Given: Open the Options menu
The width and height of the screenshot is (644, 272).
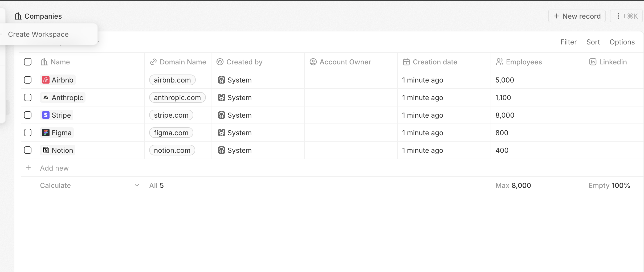Looking at the screenshot, I should tap(622, 42).
